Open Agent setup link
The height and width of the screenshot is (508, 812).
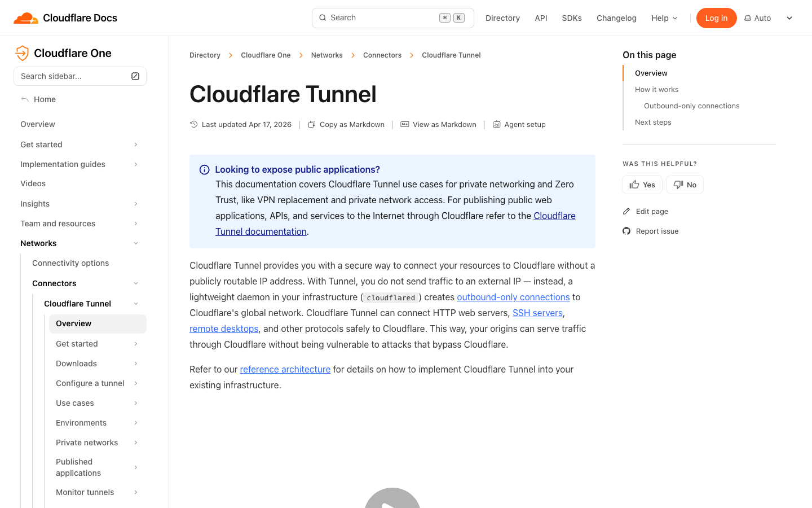coord(519,124)
